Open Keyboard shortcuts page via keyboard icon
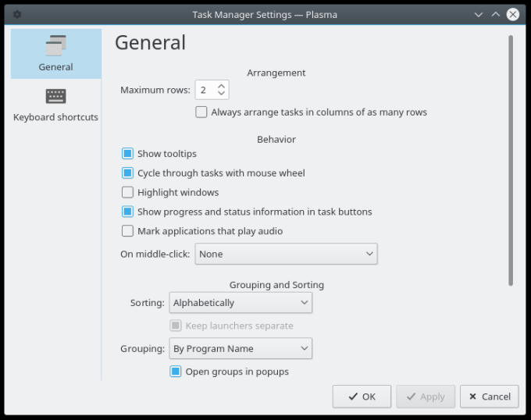531x420 pixels. (55, 96)
